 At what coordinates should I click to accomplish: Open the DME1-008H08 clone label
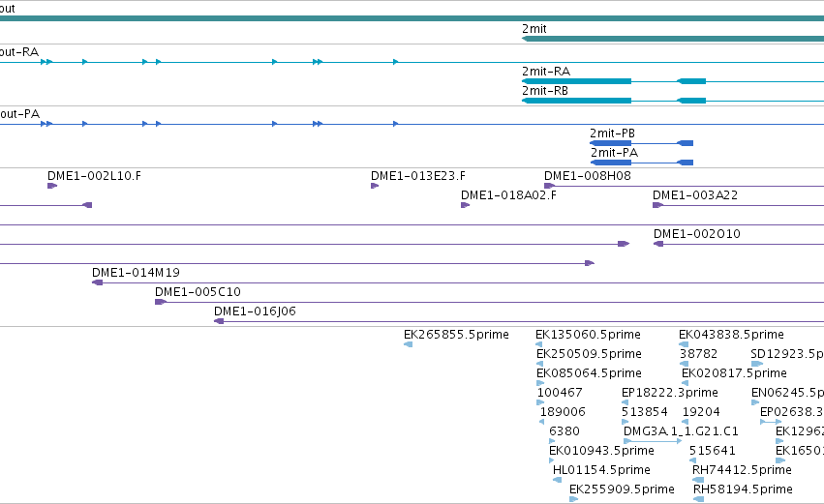(x=588, y=176)
